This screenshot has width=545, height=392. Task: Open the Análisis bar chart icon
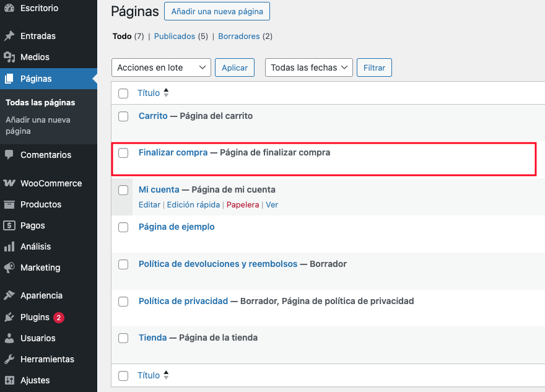click(x=9, y=246)
